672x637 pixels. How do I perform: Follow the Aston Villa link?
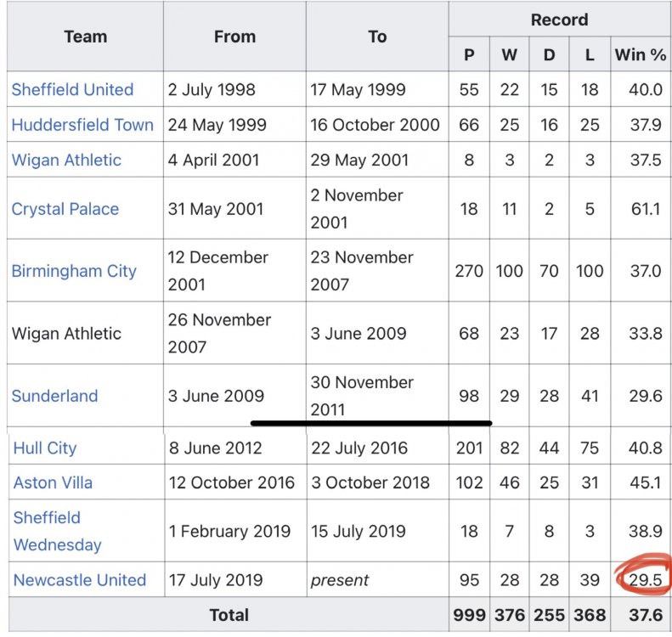(53, 482)
